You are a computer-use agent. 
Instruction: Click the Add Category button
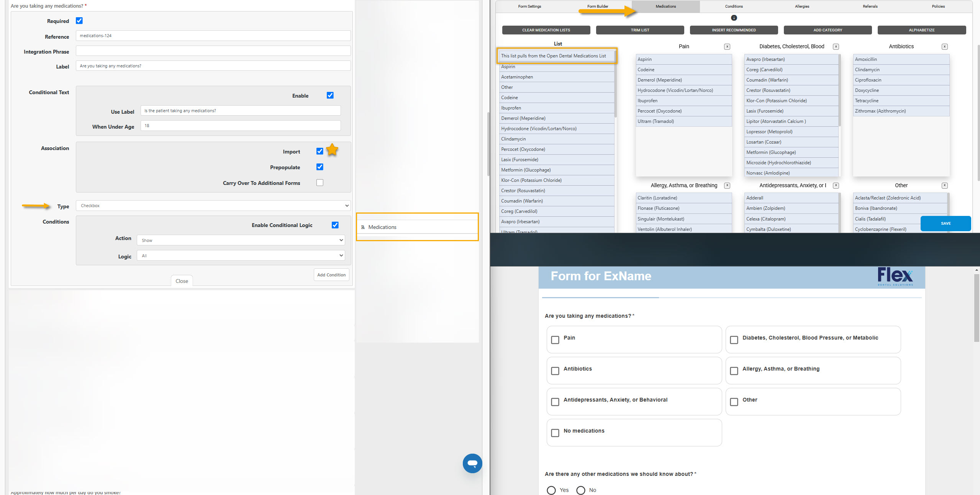(828, 30)
